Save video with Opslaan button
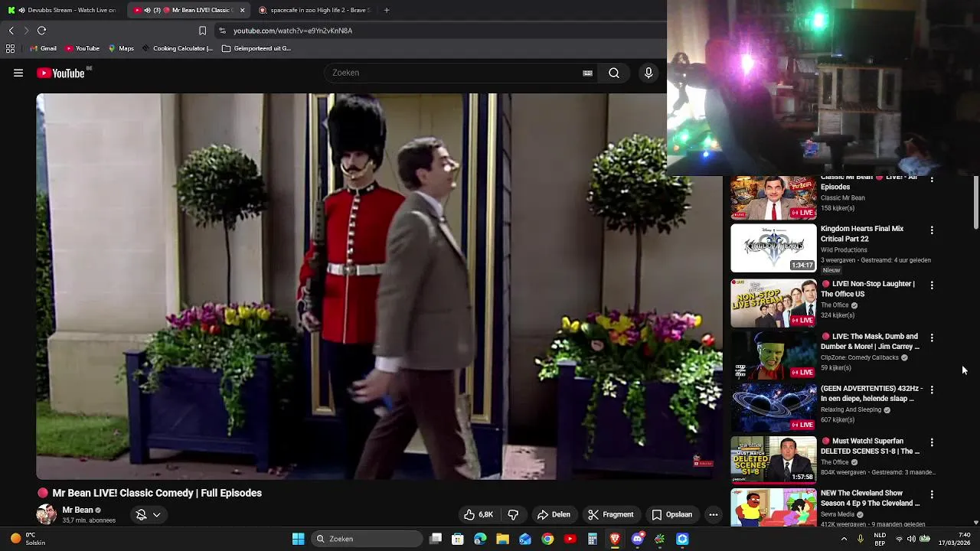This screenshot has width=980, height=551. [x=671, y=514]
